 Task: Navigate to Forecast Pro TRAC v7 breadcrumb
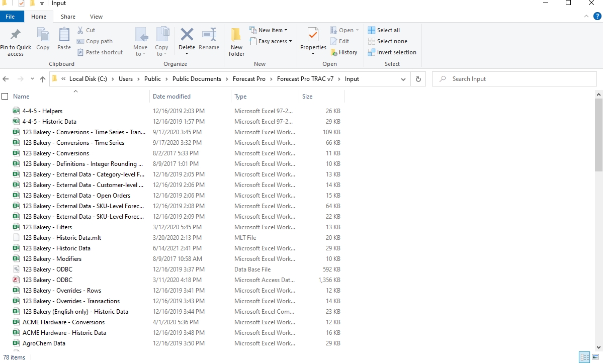coord(305,79)
